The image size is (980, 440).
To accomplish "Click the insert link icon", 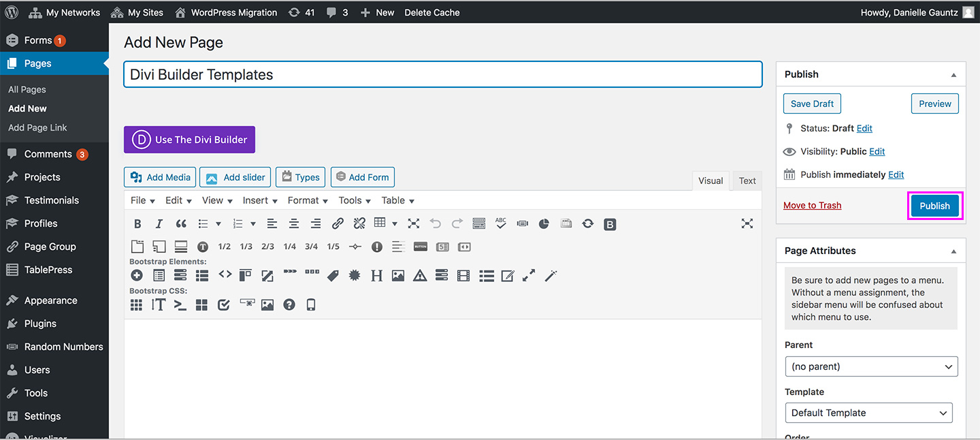I will click(x=338, y=223).
